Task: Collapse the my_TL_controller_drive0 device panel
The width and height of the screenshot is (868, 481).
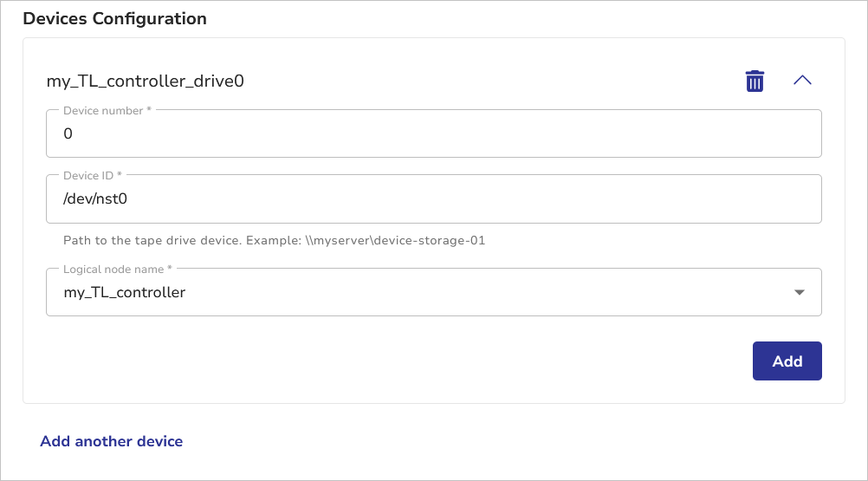Action: tap(802, 81)
